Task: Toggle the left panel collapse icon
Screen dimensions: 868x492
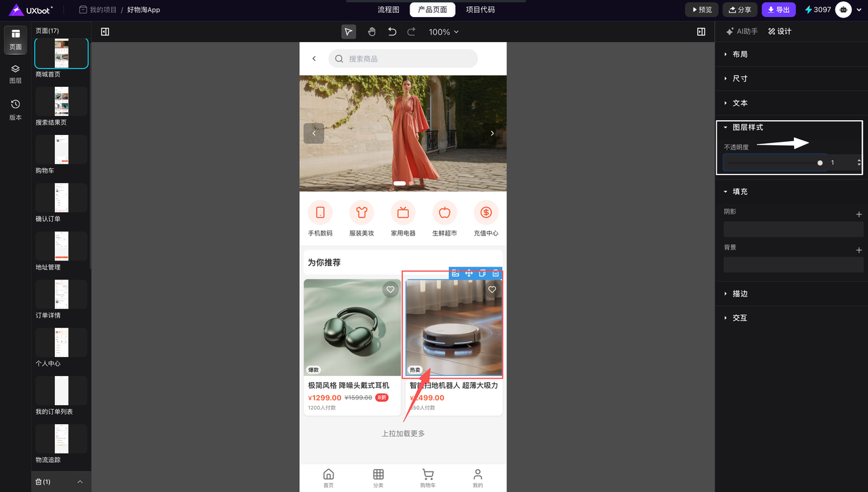Action: (x=105, y=32)
